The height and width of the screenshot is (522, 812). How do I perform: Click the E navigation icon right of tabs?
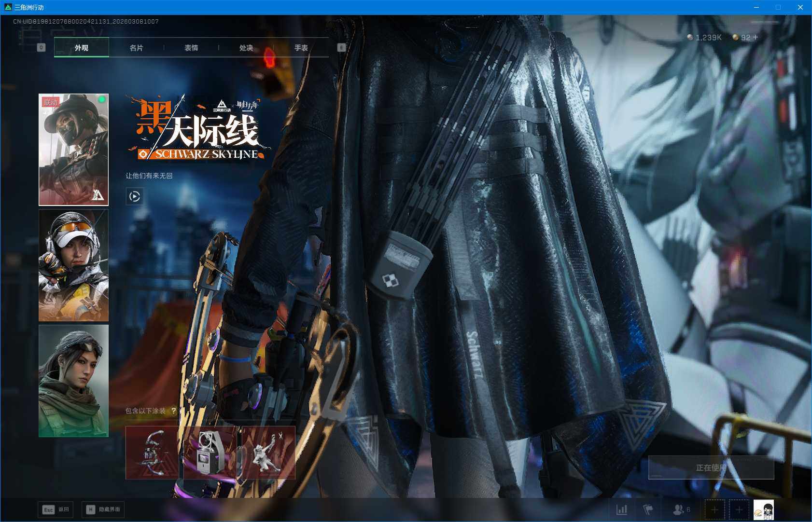[x=341, y=47]
